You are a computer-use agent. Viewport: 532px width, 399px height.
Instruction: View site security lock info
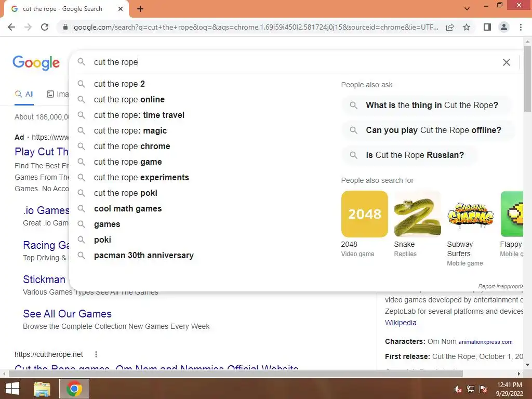tap(65, 27)
